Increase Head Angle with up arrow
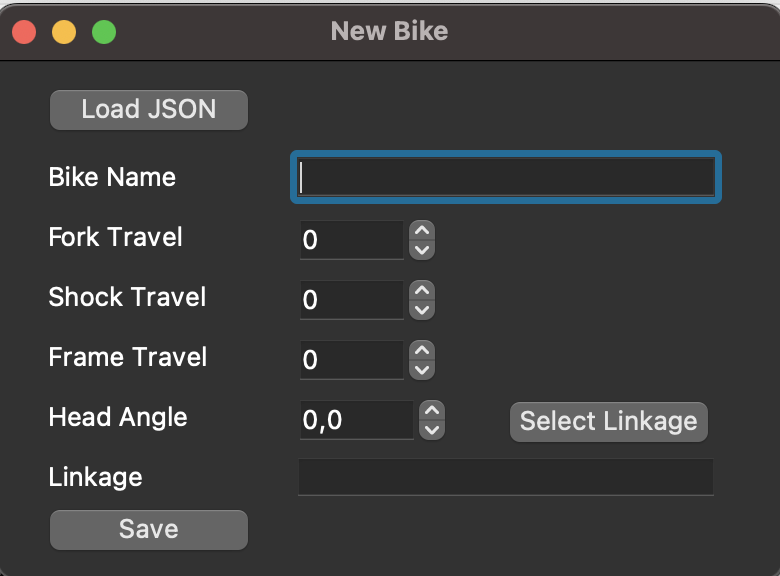Screen dimensions: 780x576 [x=431, y=411]
